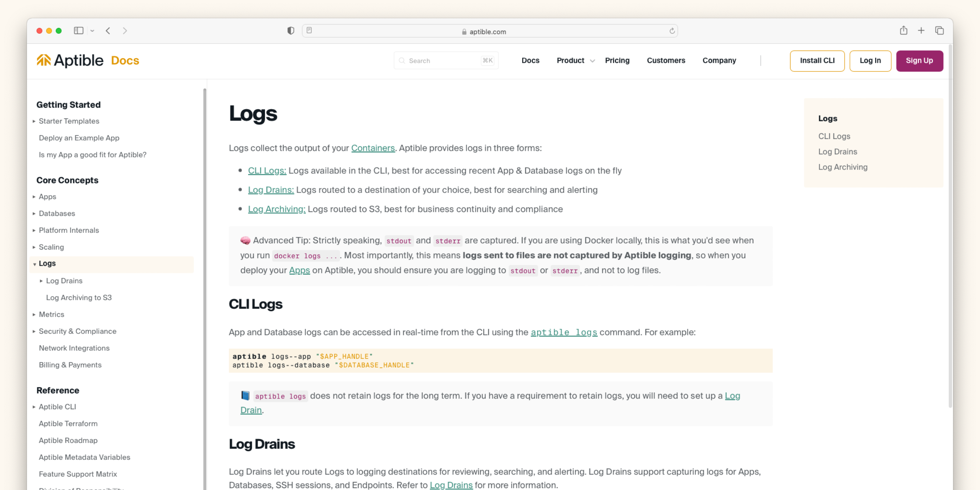Open the Product dropdown menu
Viewport: 980px width, 490px height.
tap(575, 60)
